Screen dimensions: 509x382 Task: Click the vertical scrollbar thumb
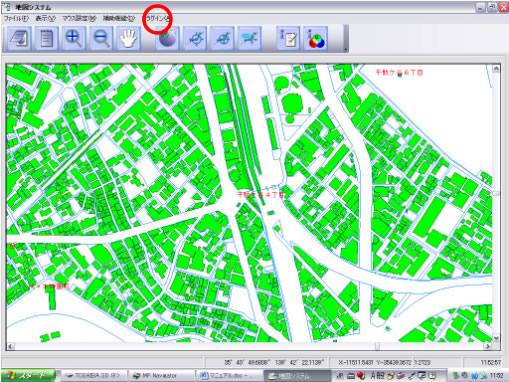tap(496, 194)
